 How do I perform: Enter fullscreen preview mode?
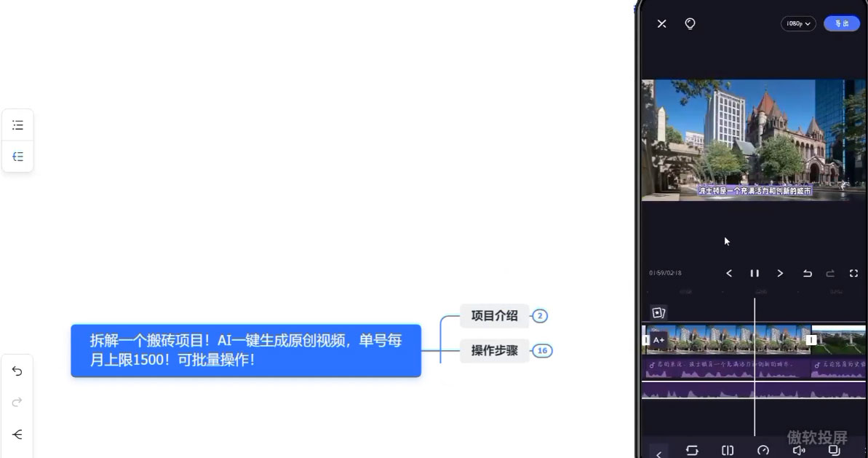click(854, 273)
